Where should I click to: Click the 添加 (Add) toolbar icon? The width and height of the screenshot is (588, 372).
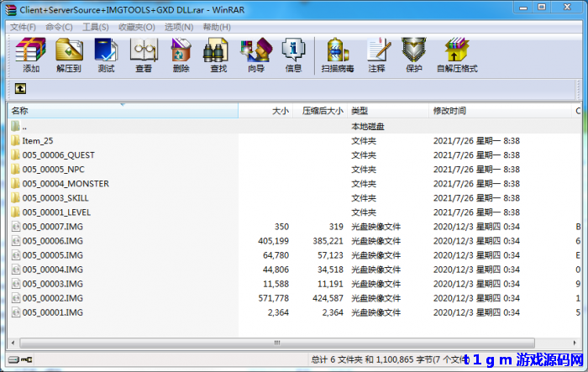click(x=31, y=55)
